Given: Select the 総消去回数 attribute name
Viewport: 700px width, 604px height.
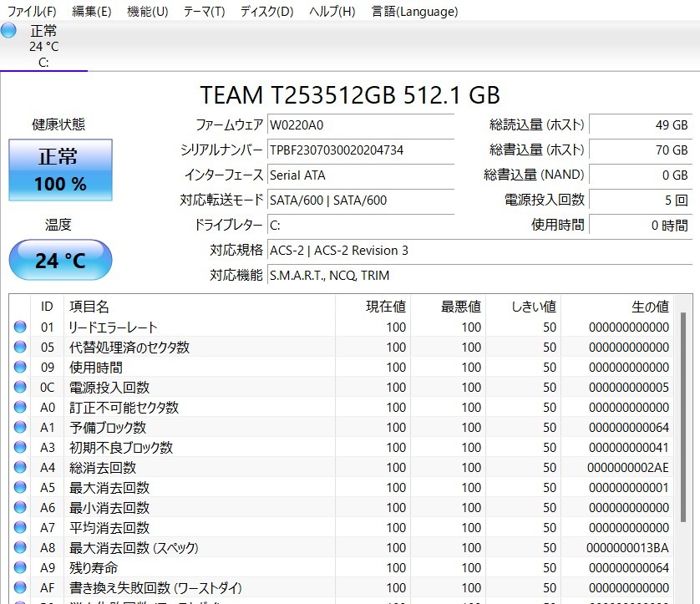Looking at the screenshot, I should click(103, 468).
